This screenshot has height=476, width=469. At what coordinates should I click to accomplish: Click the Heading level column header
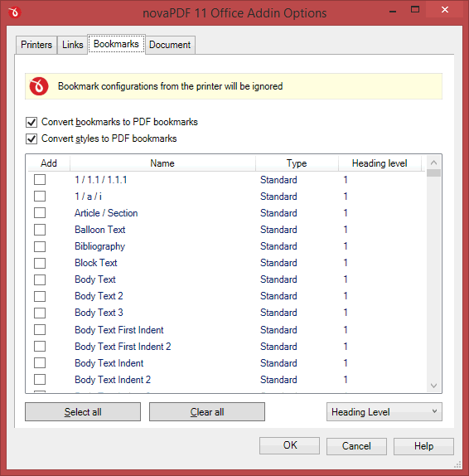(380, 163)
